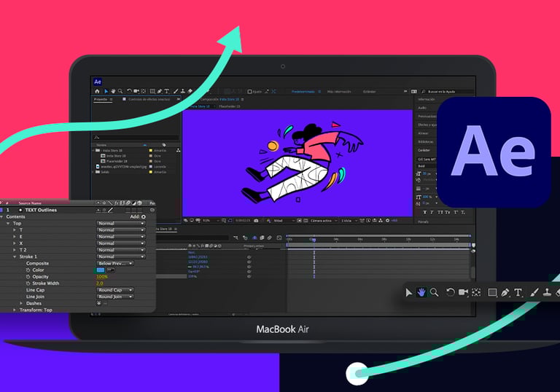Open the Graph Editor from the timeline icons
560x392 pixels.
[x=279, y=238]
